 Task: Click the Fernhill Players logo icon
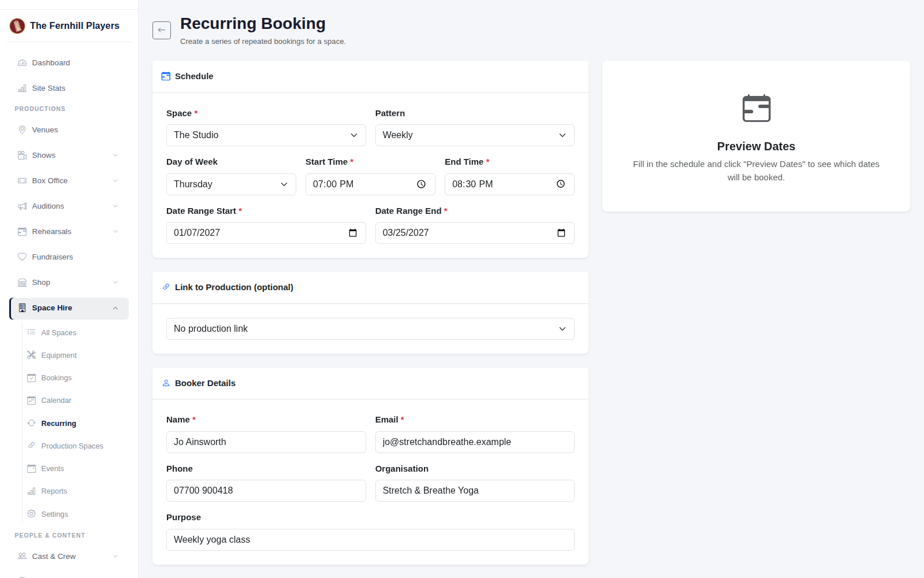[17, 25]
